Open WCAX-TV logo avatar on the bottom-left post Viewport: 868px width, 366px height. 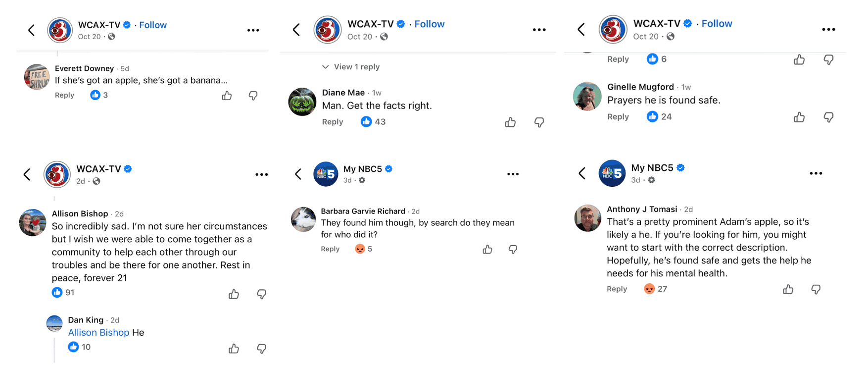coord(57,174)
